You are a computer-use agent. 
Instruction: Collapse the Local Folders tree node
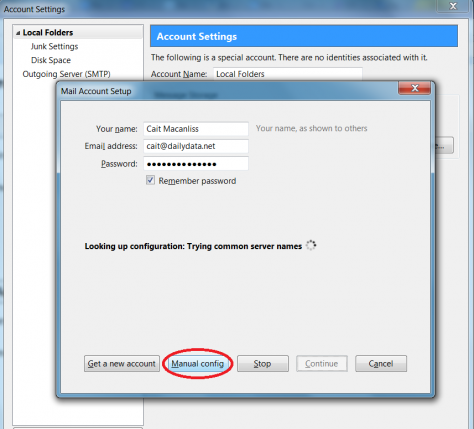18,33
